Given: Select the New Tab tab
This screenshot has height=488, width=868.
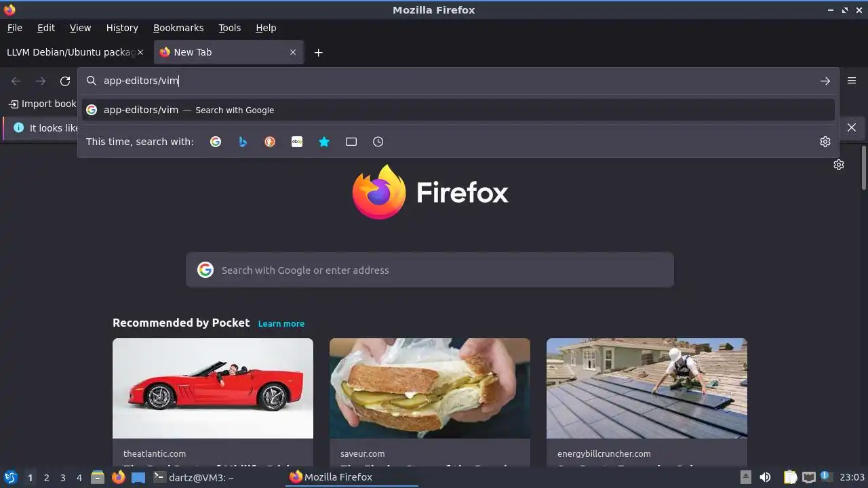Looking at the screenshot, I should [x=229, y=52].
